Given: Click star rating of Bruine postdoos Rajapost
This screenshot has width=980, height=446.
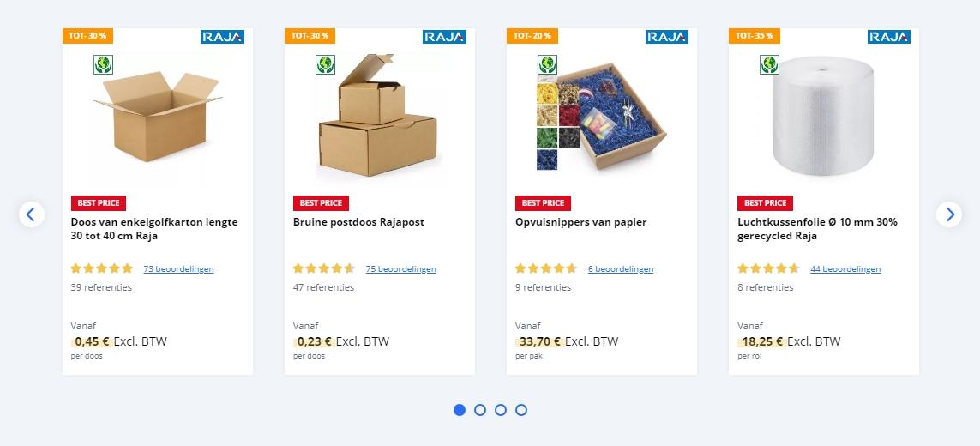Looking at the screenshot, I should (324, 268).
